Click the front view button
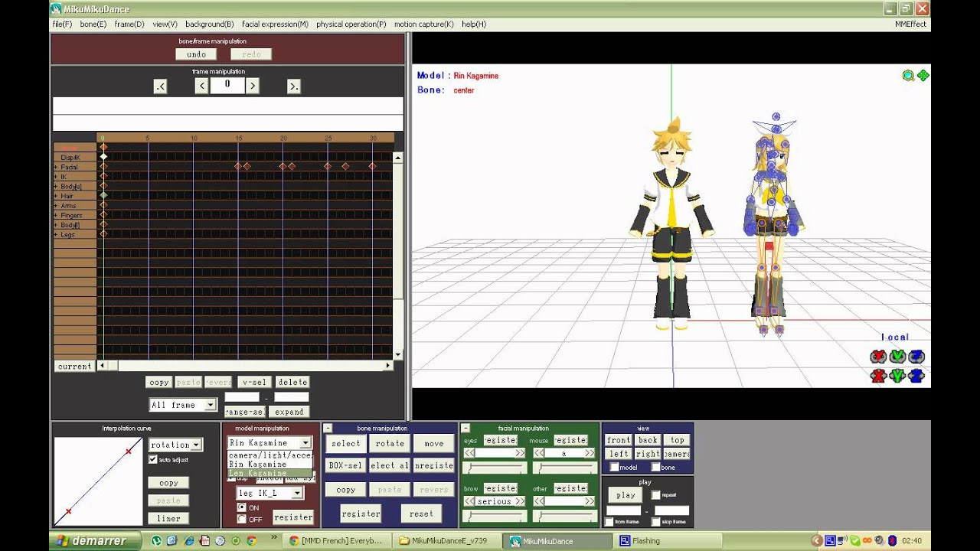Image resolution: width=980 pixels, height=551 pixels. click(x=618, y=440)
